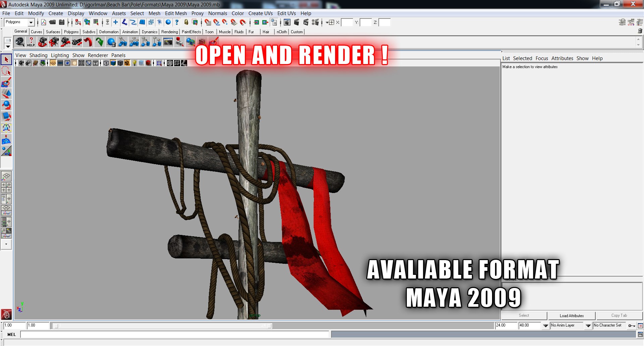Image resolution: width=644 pixels, height=346 pixels.
Task: Pick the Paint Selection tool
Action: [x=6, y=82]
